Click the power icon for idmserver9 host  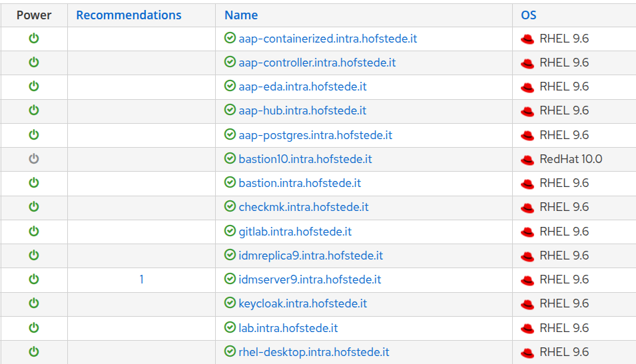34,279
